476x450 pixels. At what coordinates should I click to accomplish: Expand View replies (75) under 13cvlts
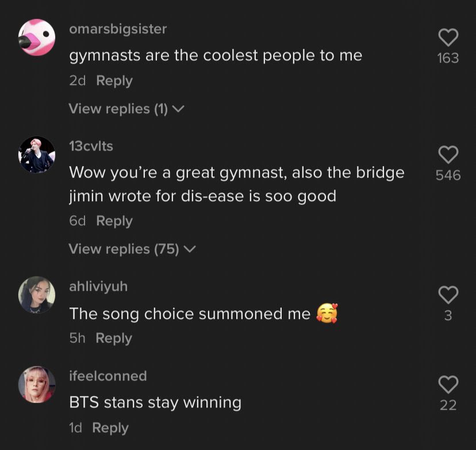pos(132,249)
